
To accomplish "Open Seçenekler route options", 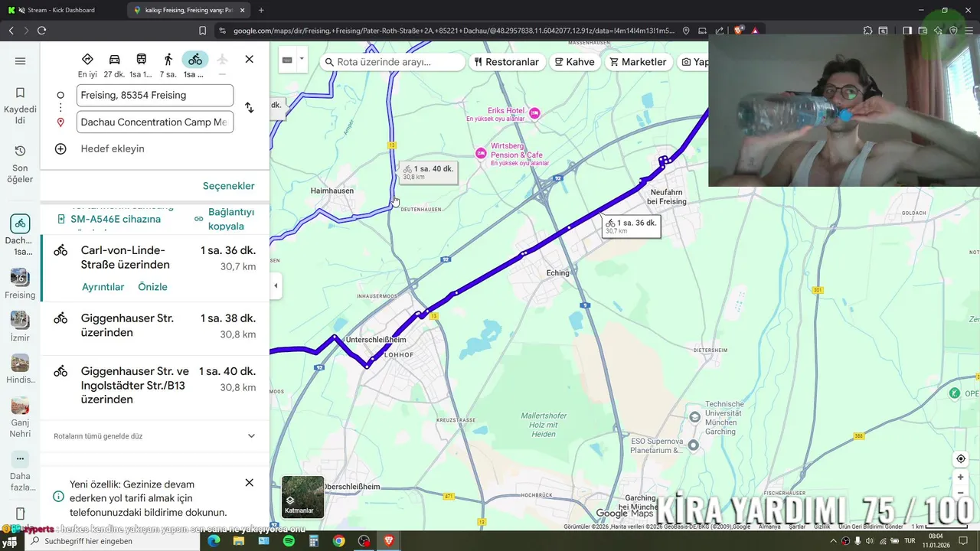I will (229, 186).
